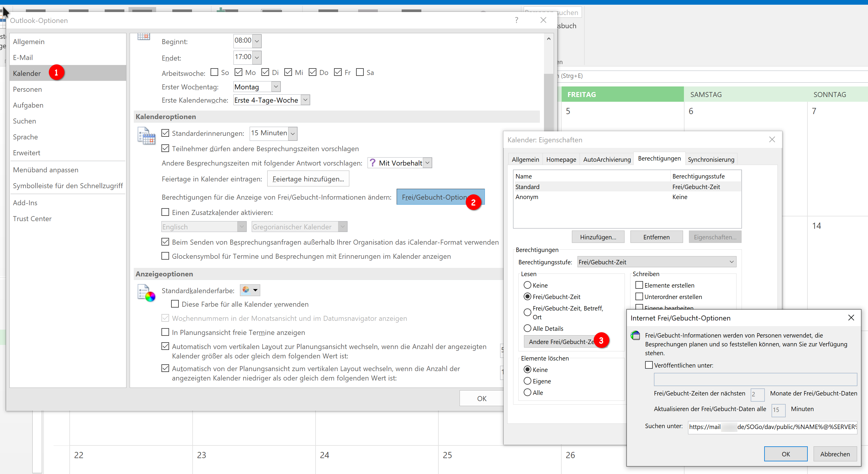
Task: Open the Beginnt time dropdown
Action: (257, 41)
